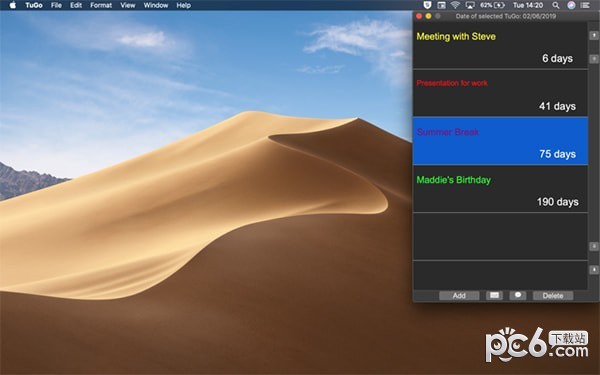Click the Siri icon in menu bar
This screenshot has width=600, height=375.
click(571, 5)
